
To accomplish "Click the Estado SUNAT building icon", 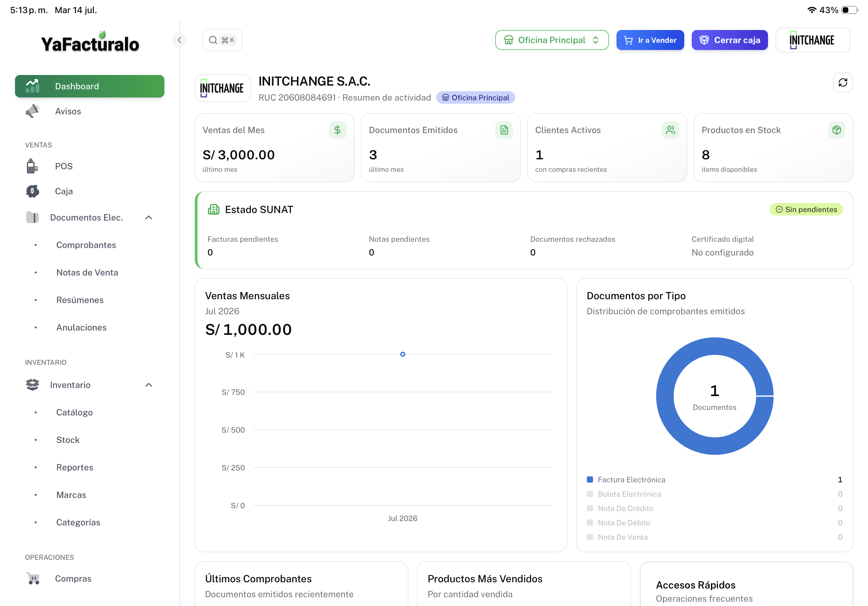I will [x=214, y=209].
